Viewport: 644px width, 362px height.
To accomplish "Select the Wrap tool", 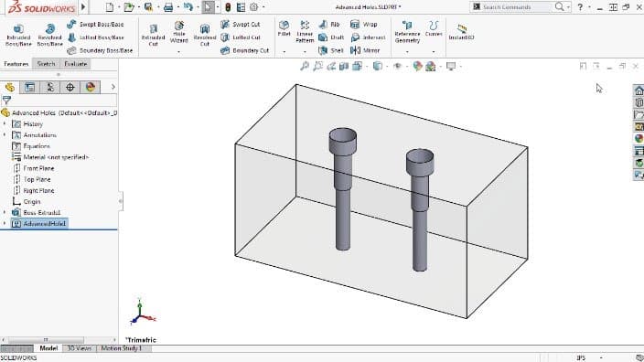I will pos(364,24).
